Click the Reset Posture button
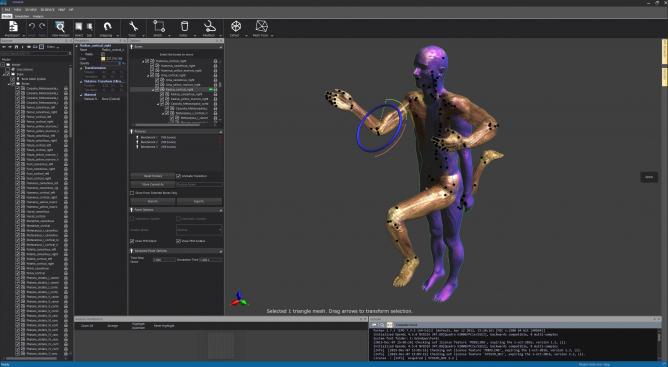Screen dimensions: 668x367 [x=153, y=176]
